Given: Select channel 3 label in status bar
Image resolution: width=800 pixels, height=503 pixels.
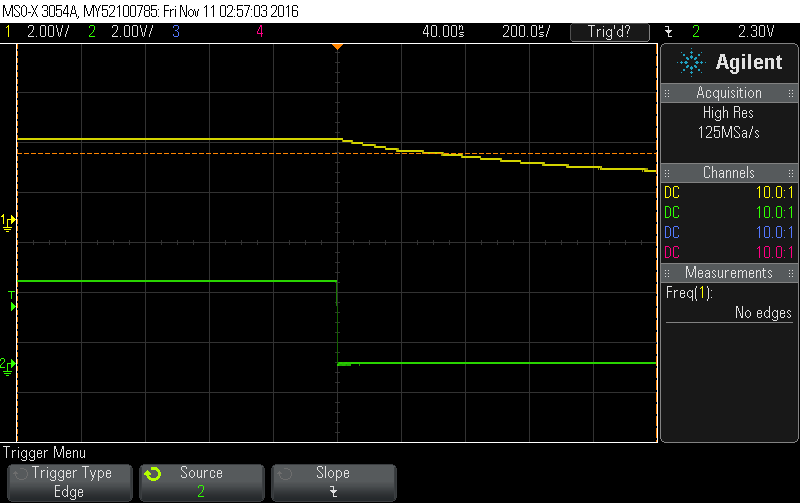Looking at the screenshot, I should click(x=176, y=32).
